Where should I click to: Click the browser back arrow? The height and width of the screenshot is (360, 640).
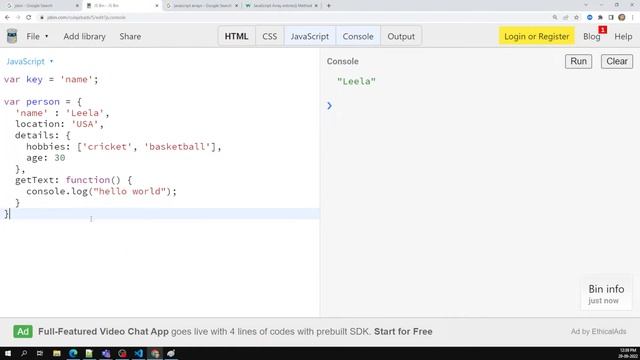tap(7, 17)
